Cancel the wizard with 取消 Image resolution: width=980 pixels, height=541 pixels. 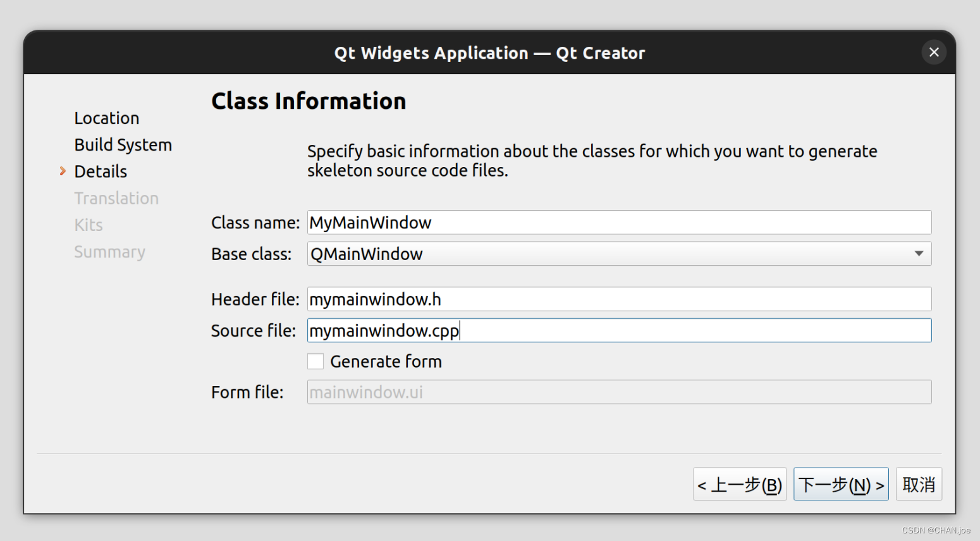click(x=919, y=485)
